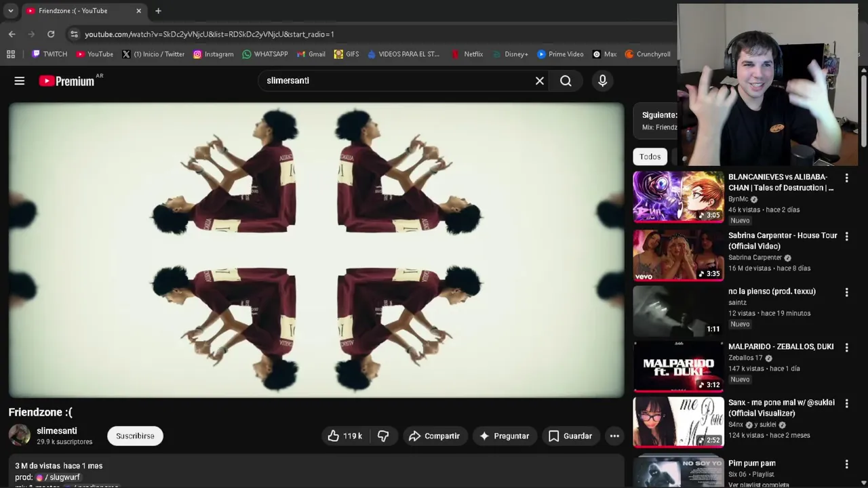868x488 pixels.
Task: Dislike the video with thumbs down
Action: pyautogui.click(x=383, y=436)
